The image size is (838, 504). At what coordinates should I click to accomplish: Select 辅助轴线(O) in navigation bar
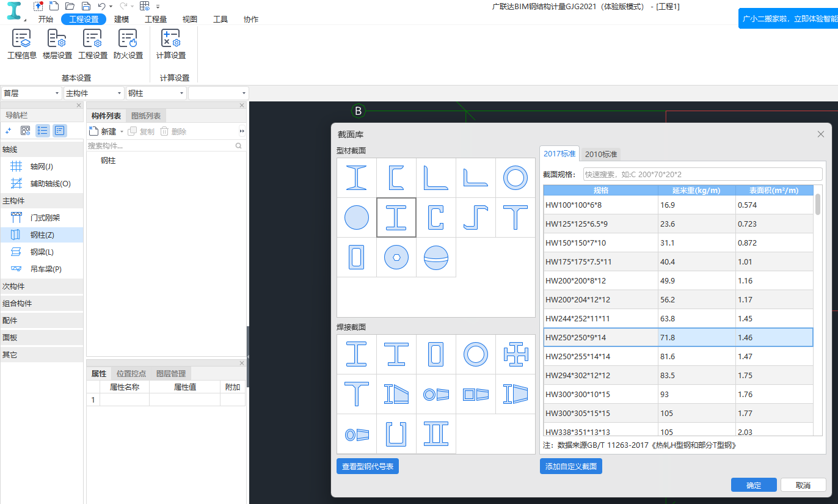pyautogui.click(x=42, y=183)
